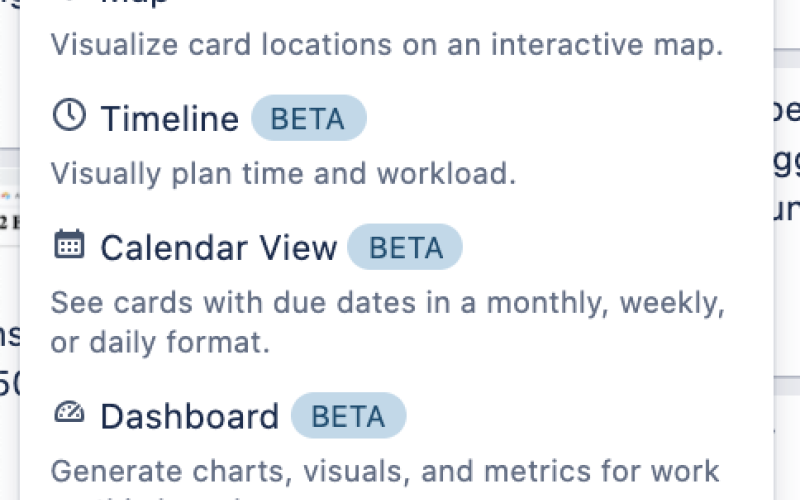Viewport: 800px width, 500px height.
Task: Click the BETA badge beside Timeline
Action: pyautogui.click(x=309, y=118)
